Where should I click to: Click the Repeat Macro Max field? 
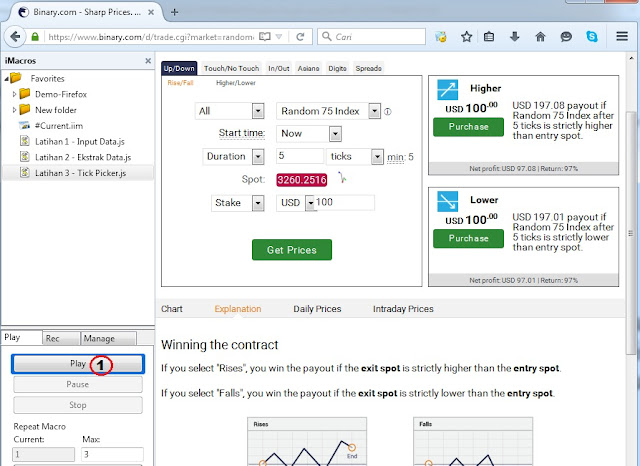click(113, 454)
